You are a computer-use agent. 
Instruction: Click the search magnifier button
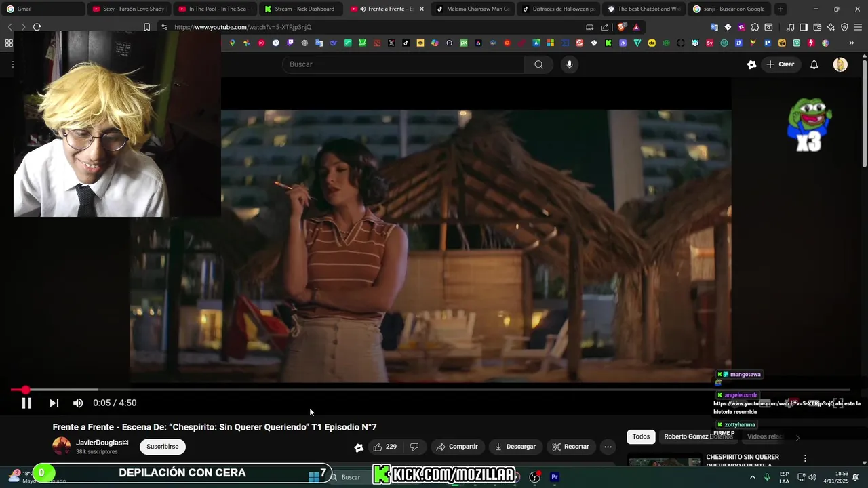tap(538, 64)
